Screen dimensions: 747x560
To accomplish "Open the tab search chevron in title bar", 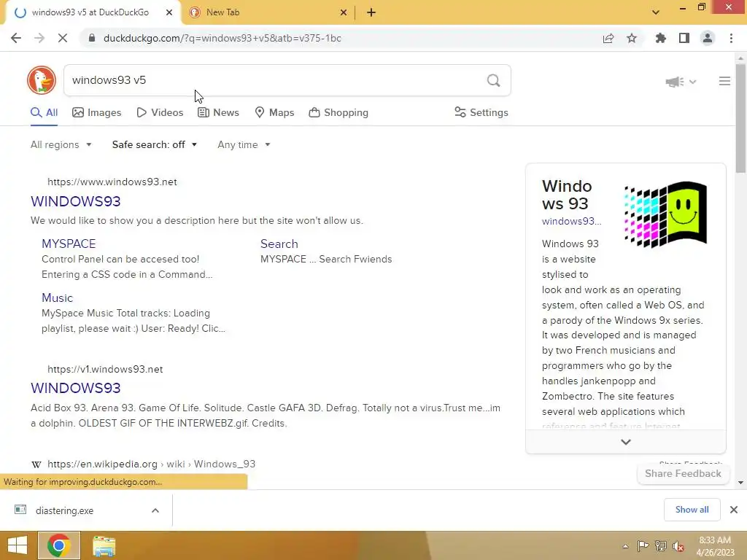I will click(x=656, y=13).
